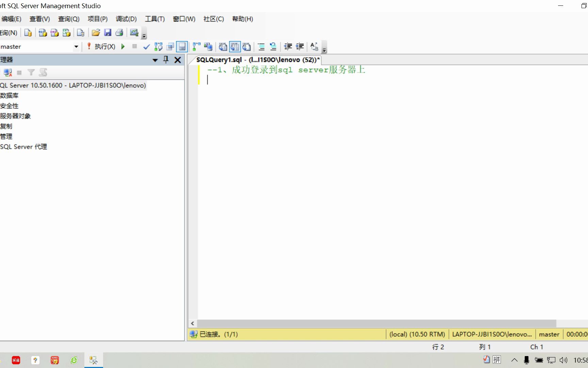Screen dimensions: 588x368
Task: Specify values for template parameters
Action: point(314,47)
